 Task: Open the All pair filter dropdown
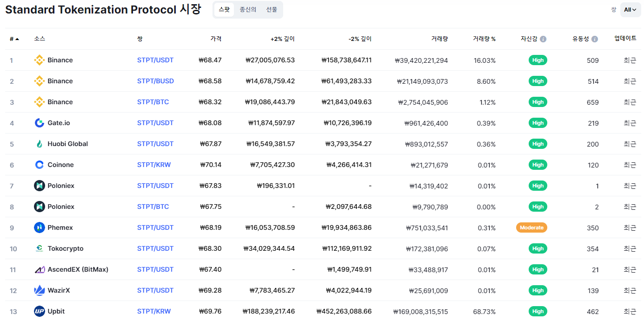click(631, 9)
